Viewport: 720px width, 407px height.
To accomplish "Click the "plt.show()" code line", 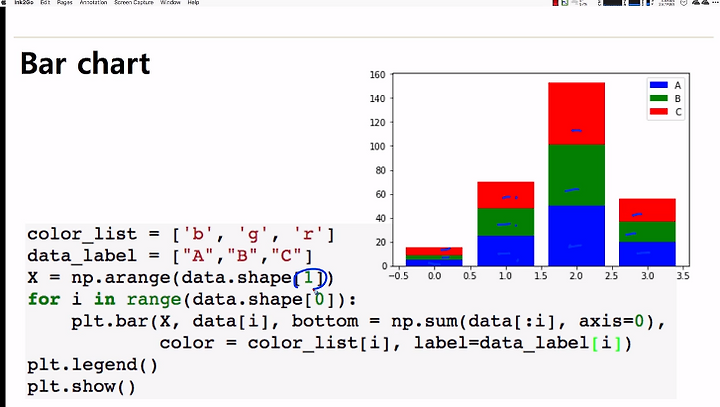I will (81, 387).
